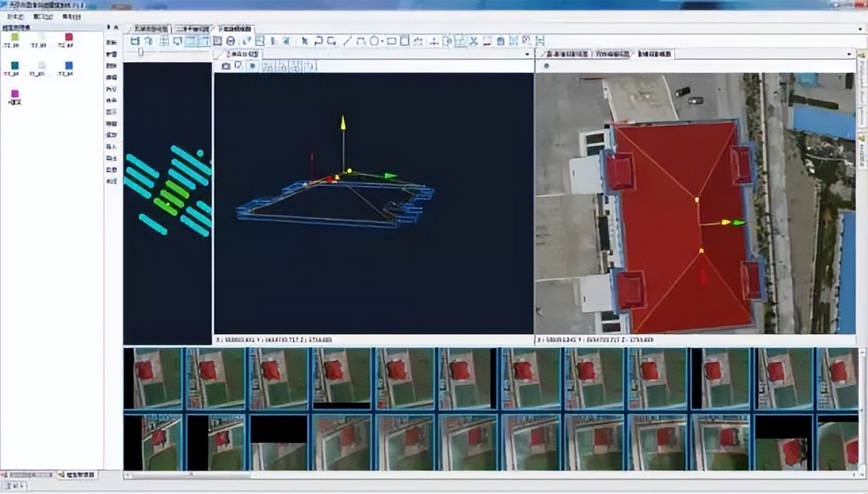Screen dimensions: 868x494
Task: Click the blue layer swatch in left panel
Action: [68, 66]
